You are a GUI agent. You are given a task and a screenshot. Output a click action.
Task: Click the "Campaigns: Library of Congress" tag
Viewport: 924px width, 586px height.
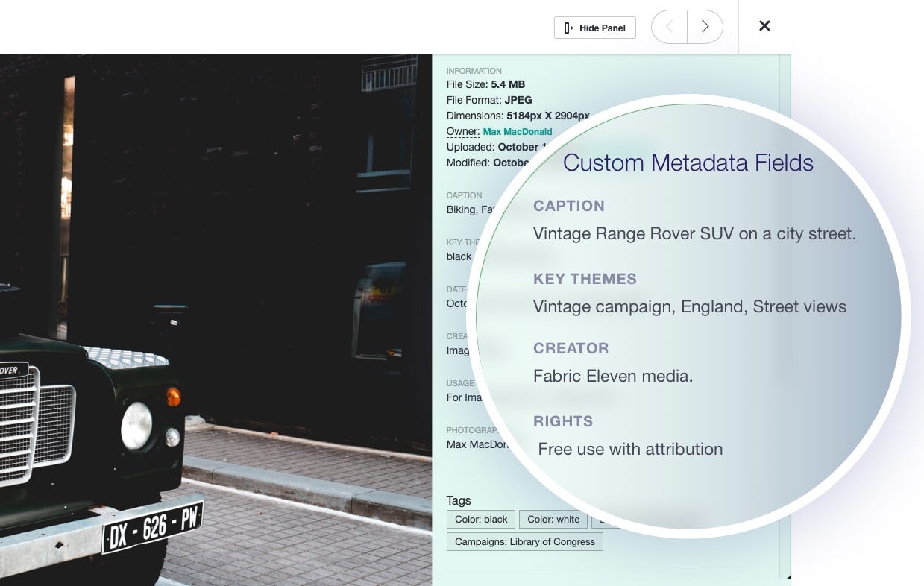(524, 542)
